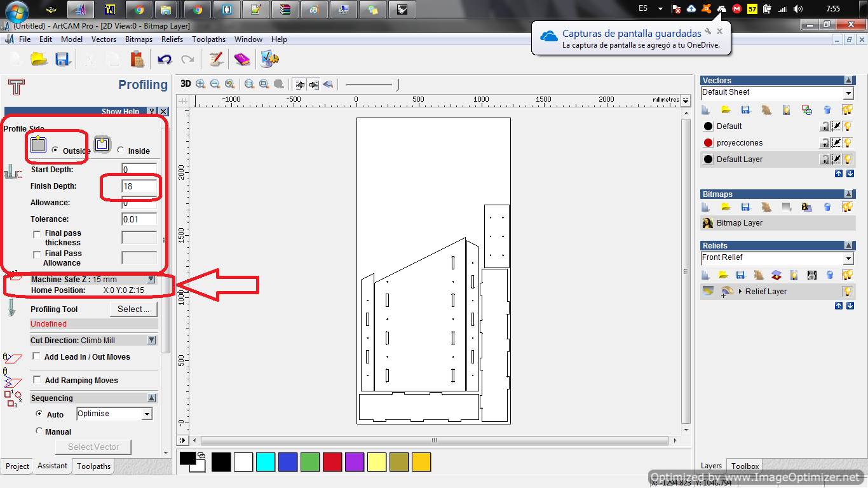Pick the red colour swatch
The width and height of the screenshot is (868, 488).
[x=332, y=462]
